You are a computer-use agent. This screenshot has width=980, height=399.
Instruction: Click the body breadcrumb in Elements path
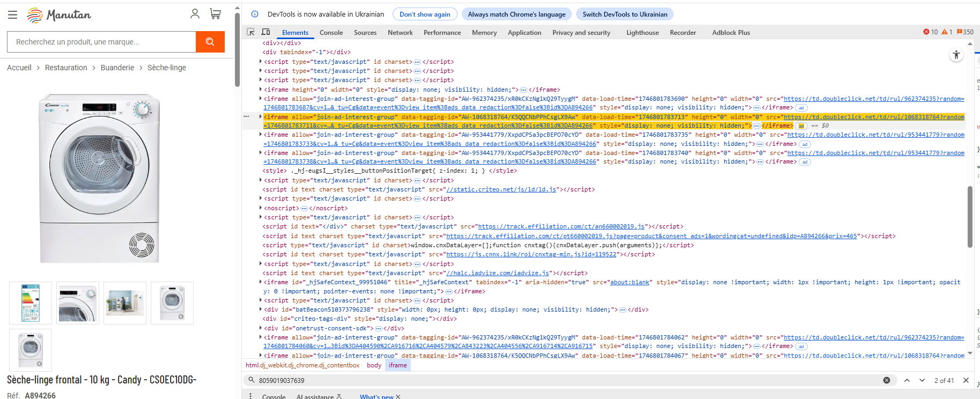[x=374, y=365]
